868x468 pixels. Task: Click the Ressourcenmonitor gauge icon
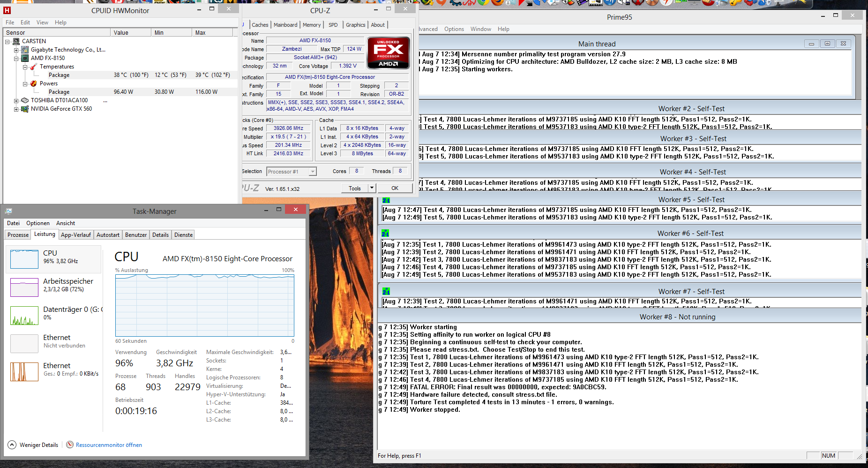pos(70,445)
